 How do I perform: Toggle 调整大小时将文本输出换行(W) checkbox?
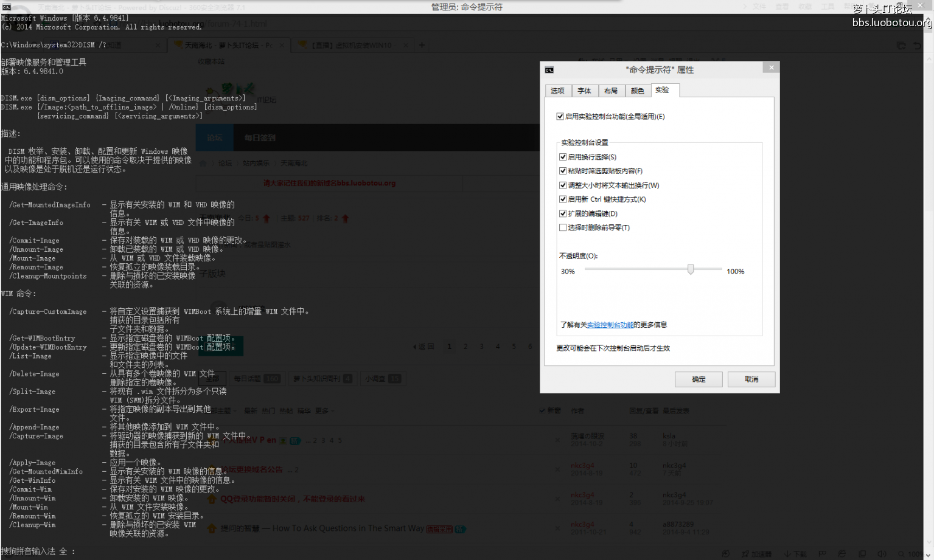tap(563, 185)
